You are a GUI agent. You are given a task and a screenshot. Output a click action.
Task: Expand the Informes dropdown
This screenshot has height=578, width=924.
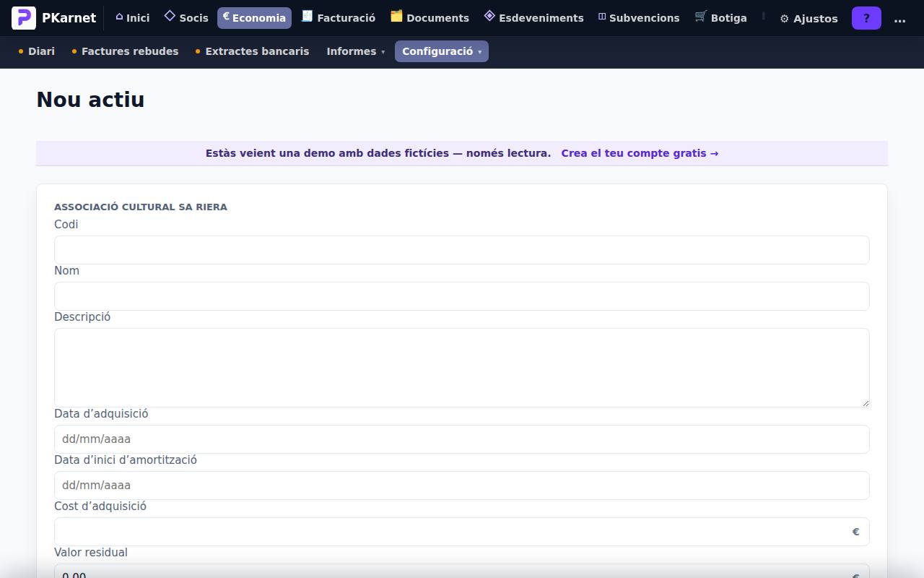356,51
